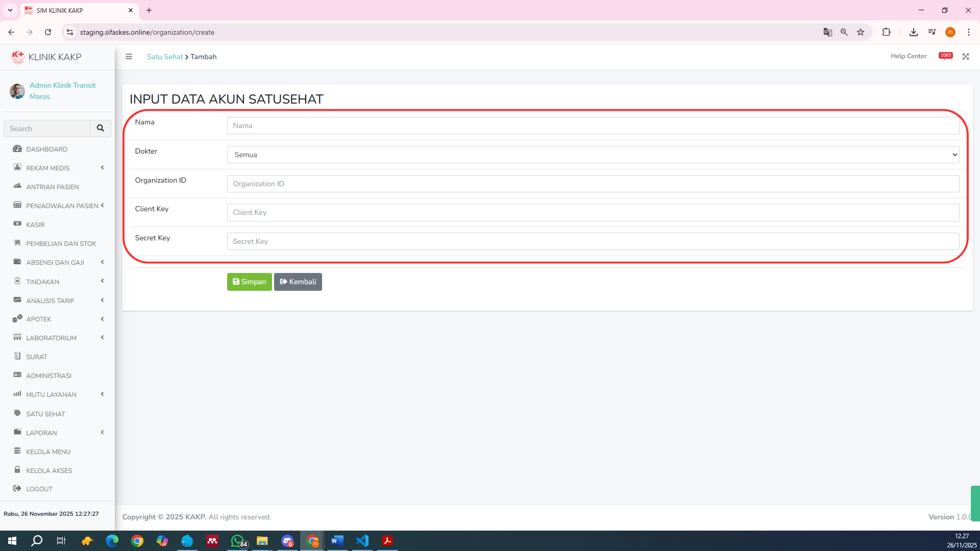The height and width of the screenshot is (551, 980).
Task: Click the hamburger sidebar toggle icon
Action: click(129, 57)
